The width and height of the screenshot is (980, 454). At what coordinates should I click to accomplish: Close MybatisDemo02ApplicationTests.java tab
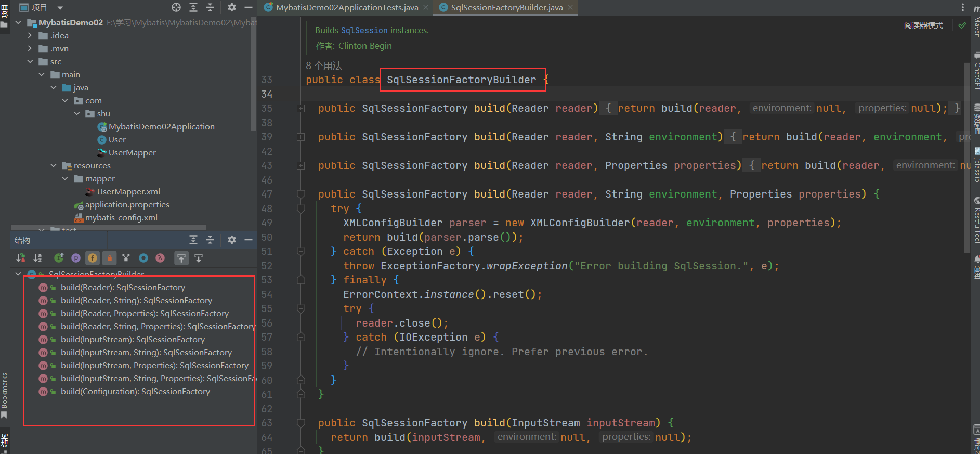pos(426,7)
